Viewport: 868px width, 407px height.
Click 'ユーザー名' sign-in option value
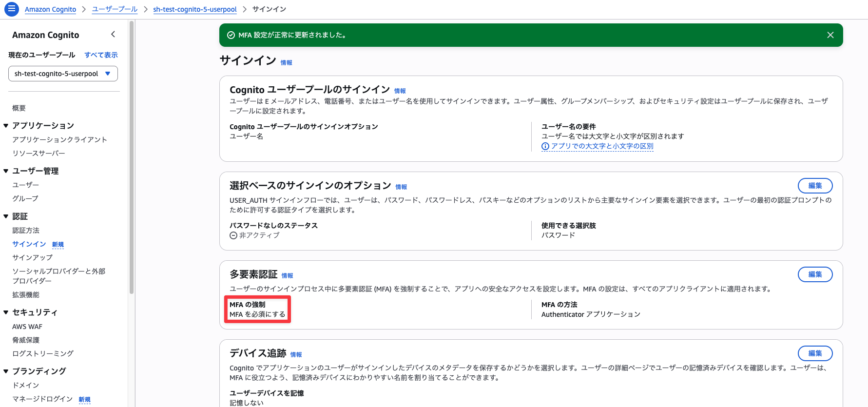(x=246, y=136)
